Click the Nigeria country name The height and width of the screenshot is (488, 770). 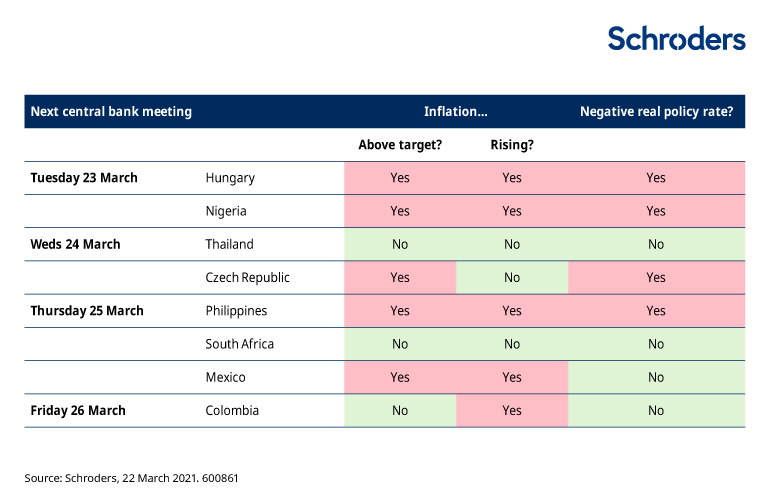click(x=225, y=211)
